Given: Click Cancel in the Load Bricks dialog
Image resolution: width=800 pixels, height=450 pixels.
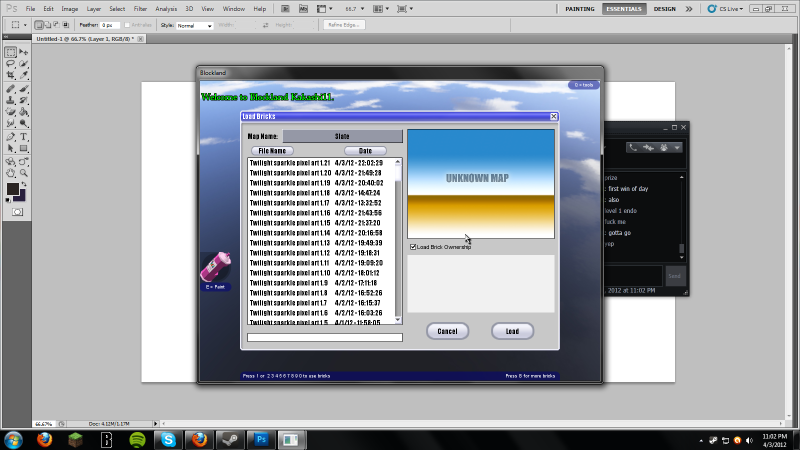Looking at the screenshot, I should 447,331.
